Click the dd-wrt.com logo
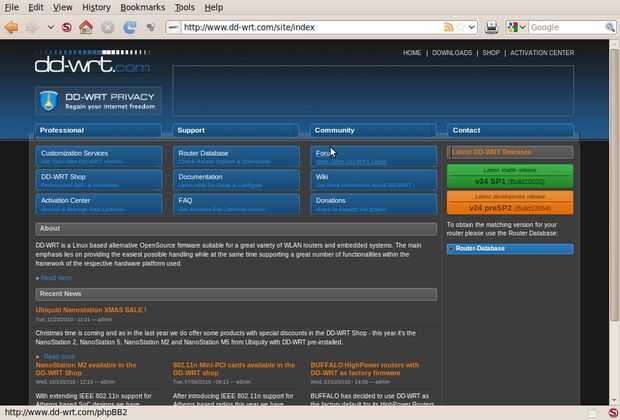 tap(92, 62)
